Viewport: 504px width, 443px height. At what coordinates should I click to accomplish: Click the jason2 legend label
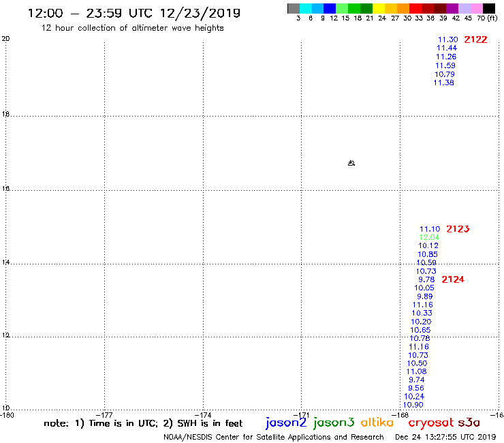(286, 423)
